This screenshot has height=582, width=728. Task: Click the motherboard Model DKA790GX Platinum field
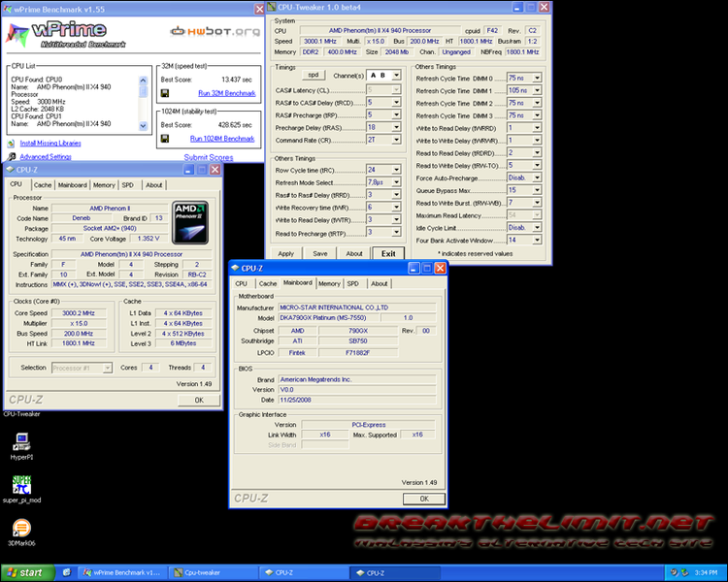tap(329, 318)
